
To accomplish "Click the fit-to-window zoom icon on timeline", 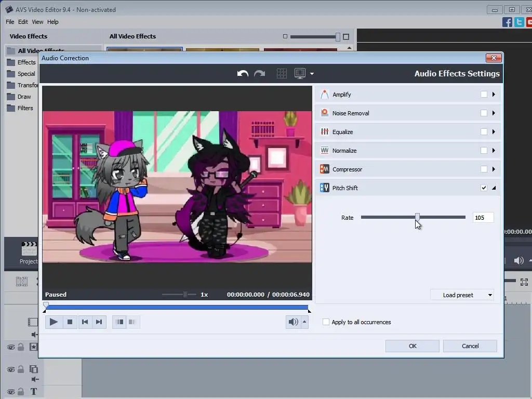I will (x=524, y=282).
